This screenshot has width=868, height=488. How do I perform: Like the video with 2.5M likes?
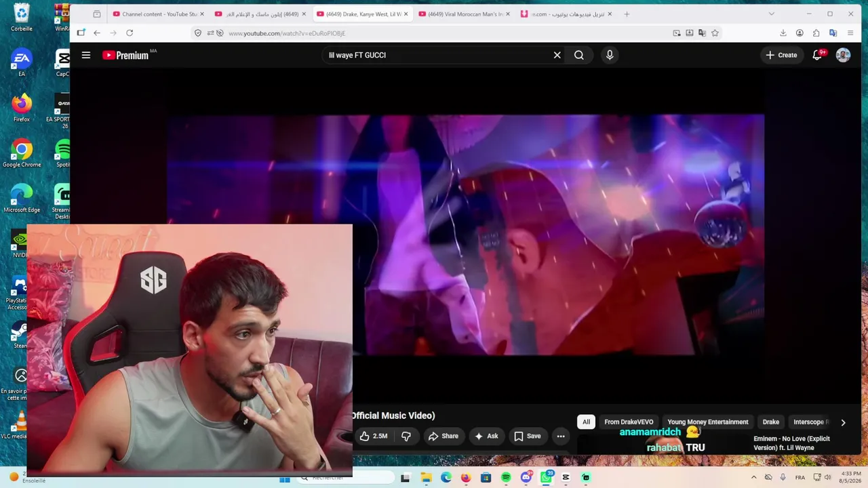pyautogui.click(x=374, y=436)
